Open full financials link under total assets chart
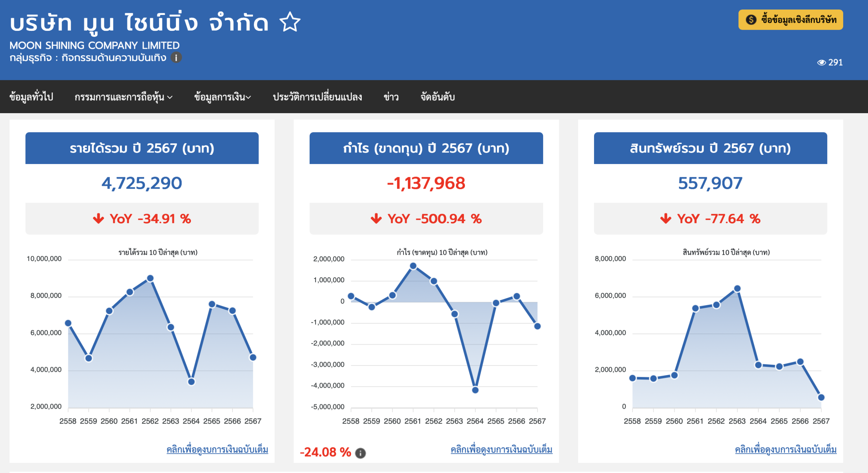This screenshot has height=473, width=868. coord(786,450)
